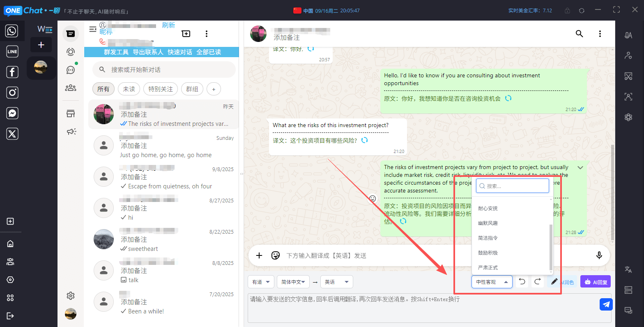
Task: Open the Instagram platform icon
Action: [x=12, y=93]
